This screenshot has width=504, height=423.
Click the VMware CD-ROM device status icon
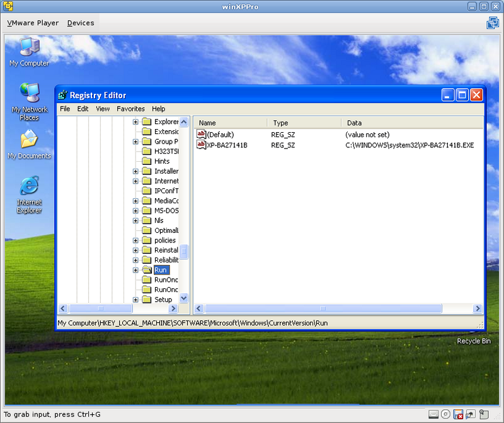click(446, 414)
